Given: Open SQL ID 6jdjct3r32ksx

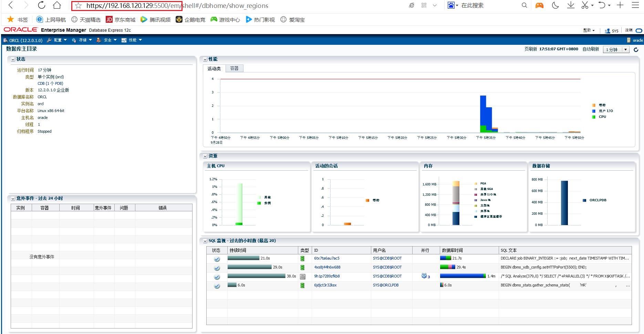Looking at the screenshot, I should pyautogui.click(x=325, y=285).
